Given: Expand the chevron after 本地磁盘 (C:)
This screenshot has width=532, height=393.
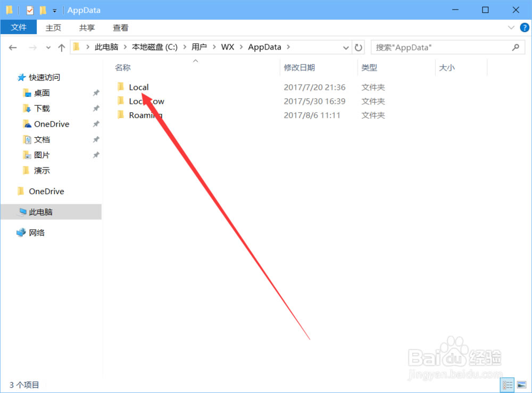Looking at the screenshot, I should click(185, 47).
